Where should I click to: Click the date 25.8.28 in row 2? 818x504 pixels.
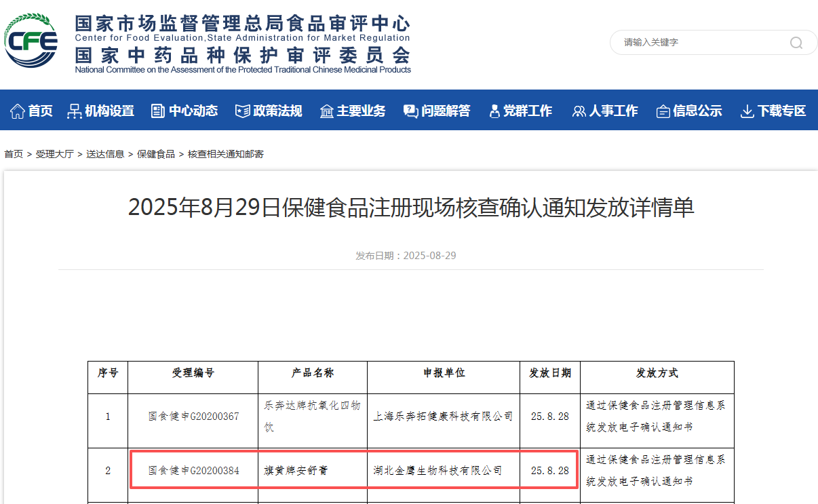point(550,470)
